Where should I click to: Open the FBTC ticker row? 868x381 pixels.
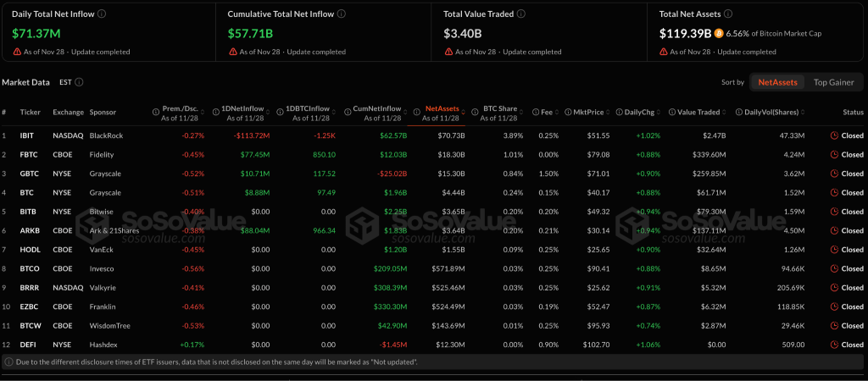(x=434, y=154)
